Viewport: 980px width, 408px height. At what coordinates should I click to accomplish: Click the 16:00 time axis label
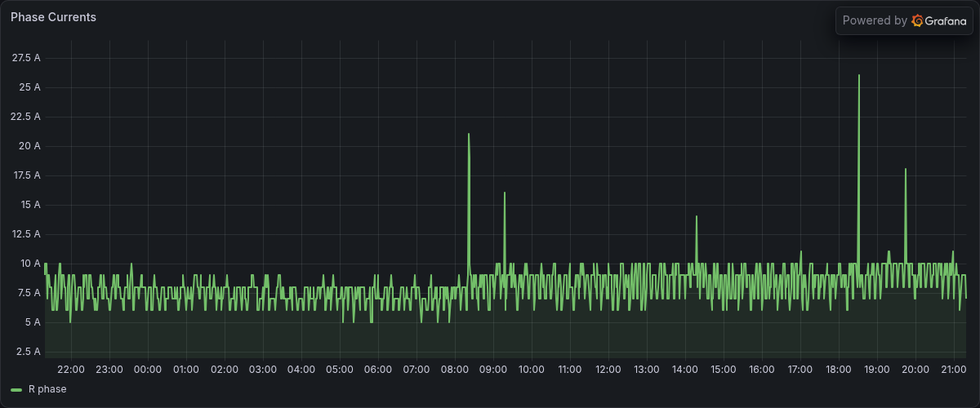[762, 370]
